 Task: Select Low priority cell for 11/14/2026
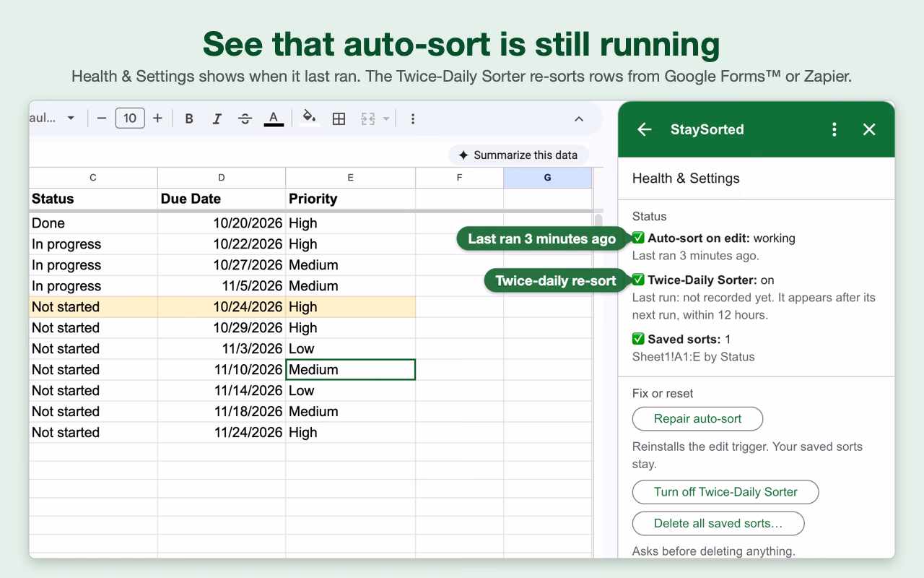351,391
